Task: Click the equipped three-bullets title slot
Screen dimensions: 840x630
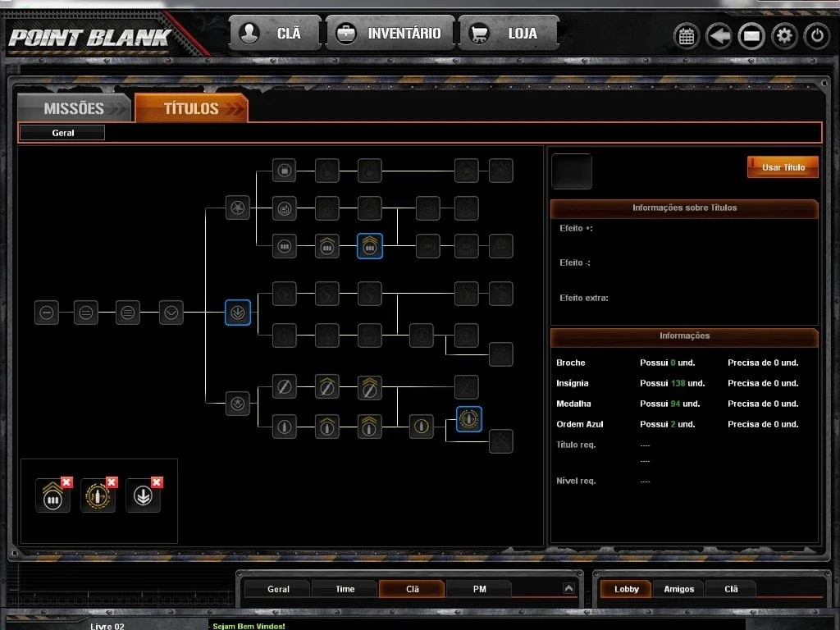Action: 52,496
